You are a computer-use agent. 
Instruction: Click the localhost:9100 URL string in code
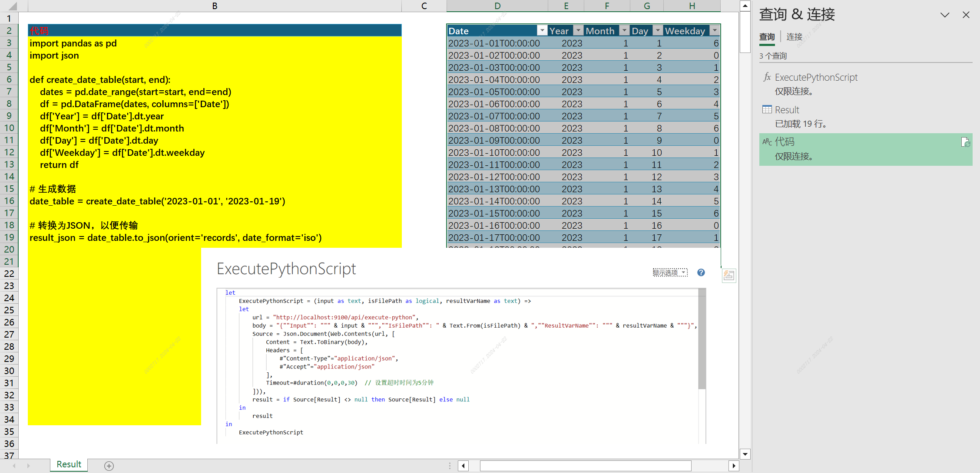[x=344, y=317]
